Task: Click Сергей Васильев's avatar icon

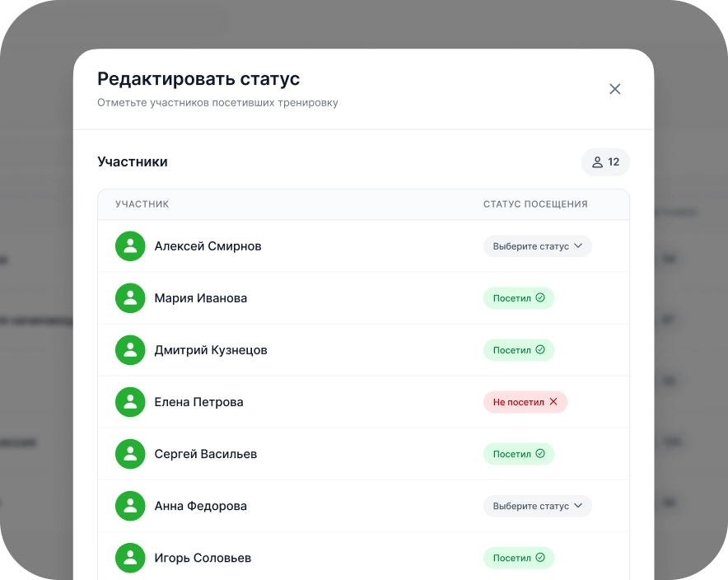Action: (130, 454)
